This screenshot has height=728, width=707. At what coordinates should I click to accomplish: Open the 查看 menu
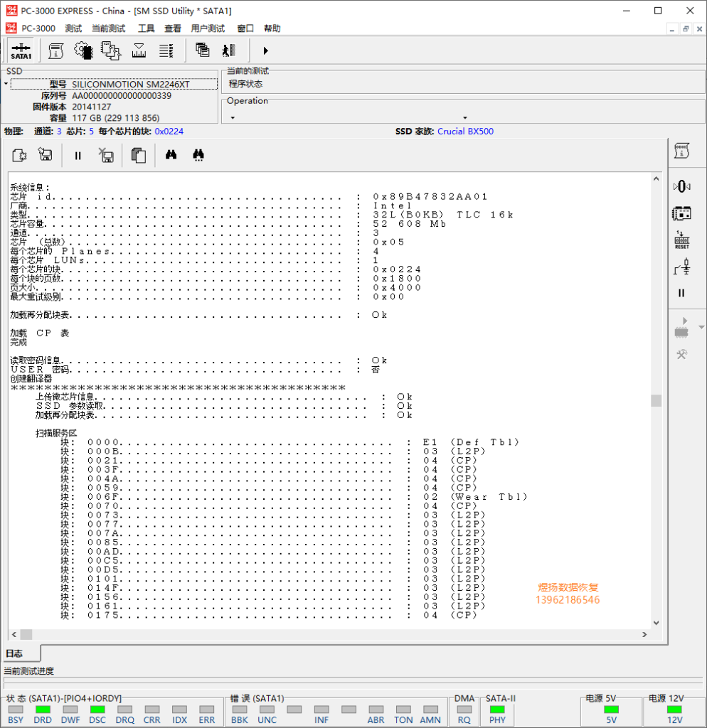click(x=173, y=28)
